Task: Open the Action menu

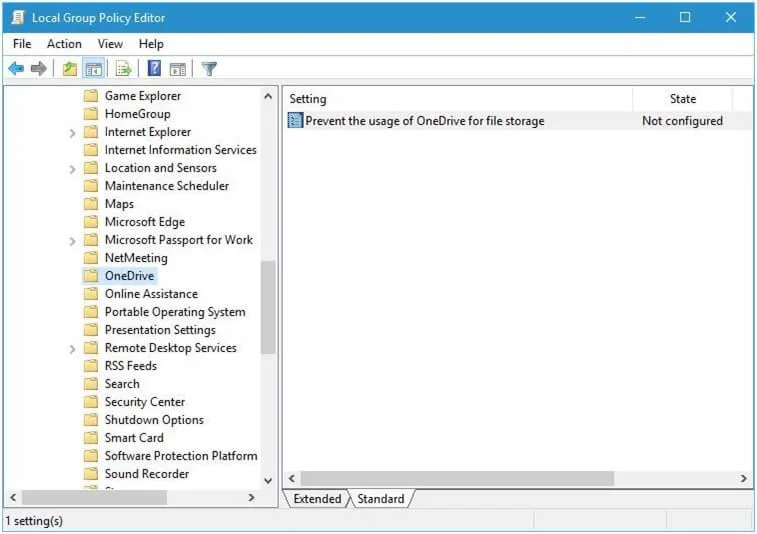Action: click(64, 44)
